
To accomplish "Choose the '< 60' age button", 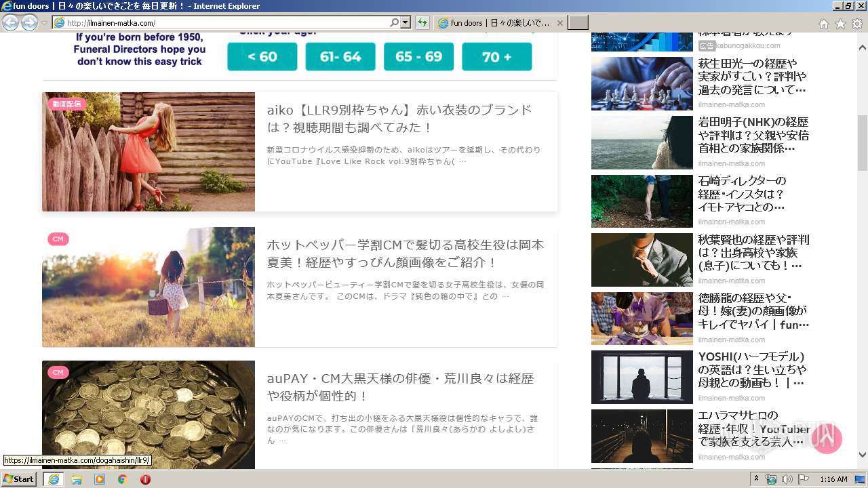I will pyautogui.click(x=262, y=57).
